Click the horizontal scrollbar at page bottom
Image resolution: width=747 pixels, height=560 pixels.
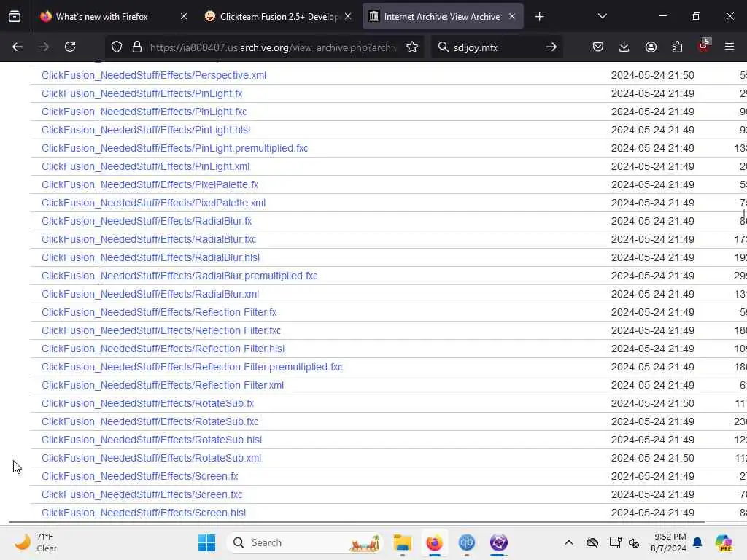[356, 522]
